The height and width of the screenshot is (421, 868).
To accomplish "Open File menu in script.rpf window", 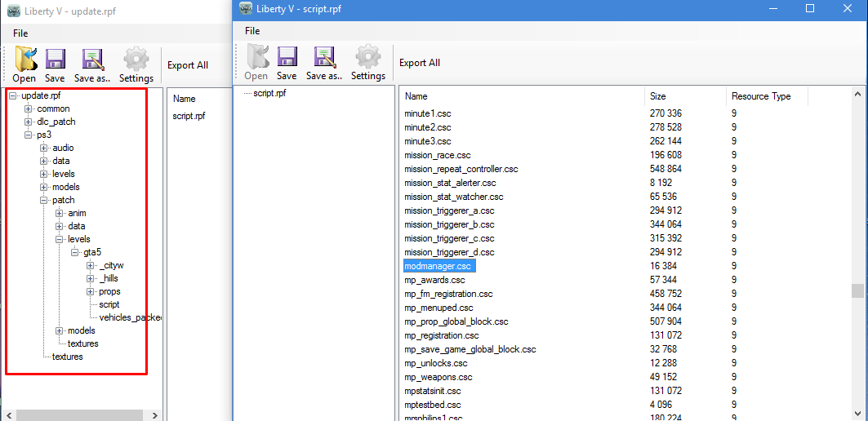I will (252, 31).
